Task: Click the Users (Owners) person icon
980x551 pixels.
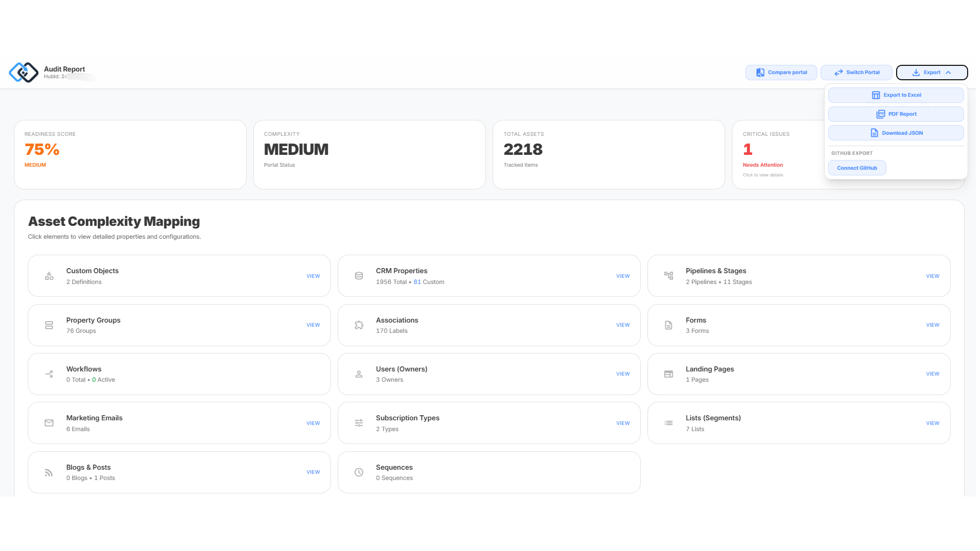Action: pos(359,374)
